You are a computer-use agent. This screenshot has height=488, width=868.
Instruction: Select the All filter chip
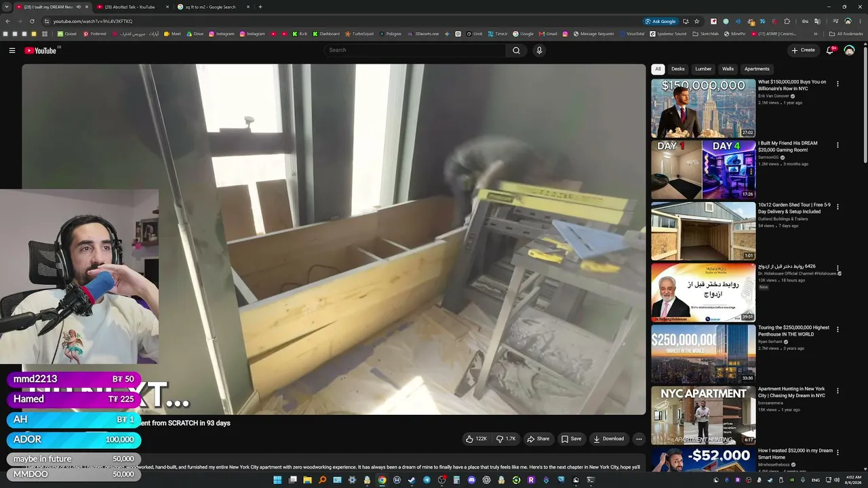(658, 69)
